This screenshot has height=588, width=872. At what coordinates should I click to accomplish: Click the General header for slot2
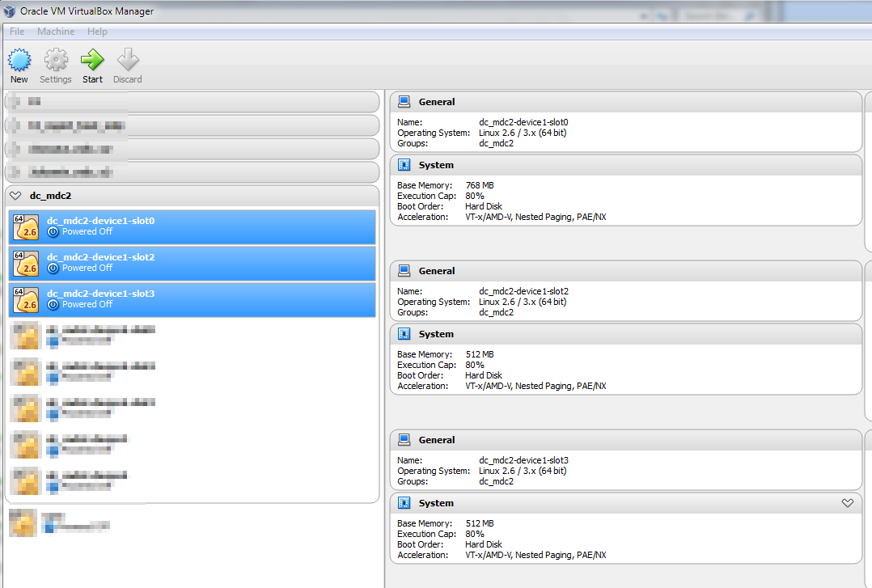tap(436, 271)
